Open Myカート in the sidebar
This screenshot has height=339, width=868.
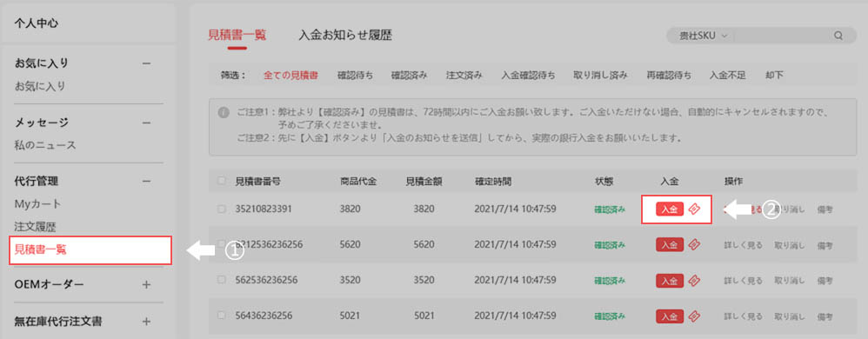tap(37, 204)
